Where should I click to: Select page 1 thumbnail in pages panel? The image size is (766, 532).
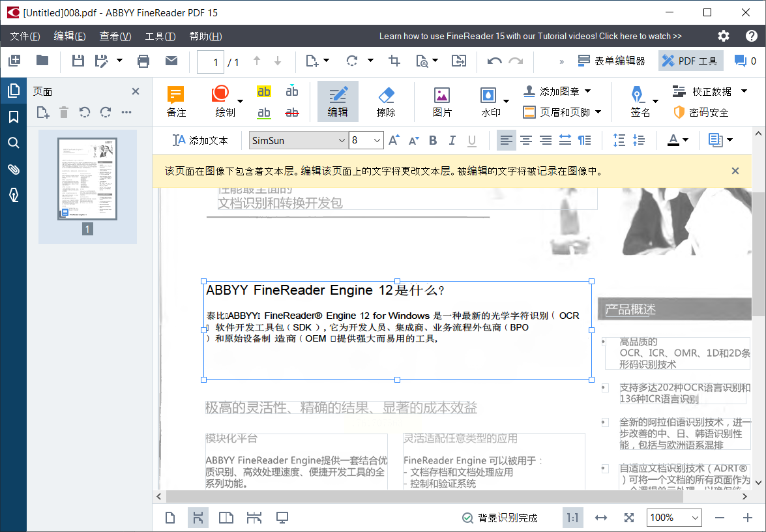click(87, 179)
